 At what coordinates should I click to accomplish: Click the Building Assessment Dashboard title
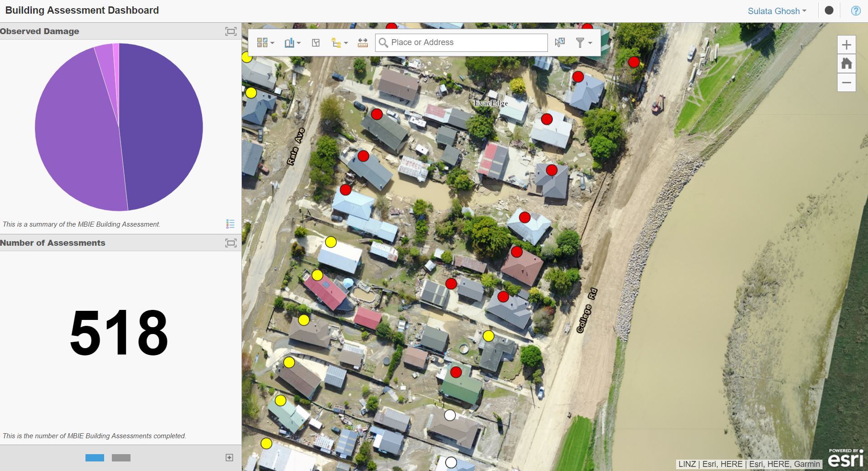coord(82,10)
